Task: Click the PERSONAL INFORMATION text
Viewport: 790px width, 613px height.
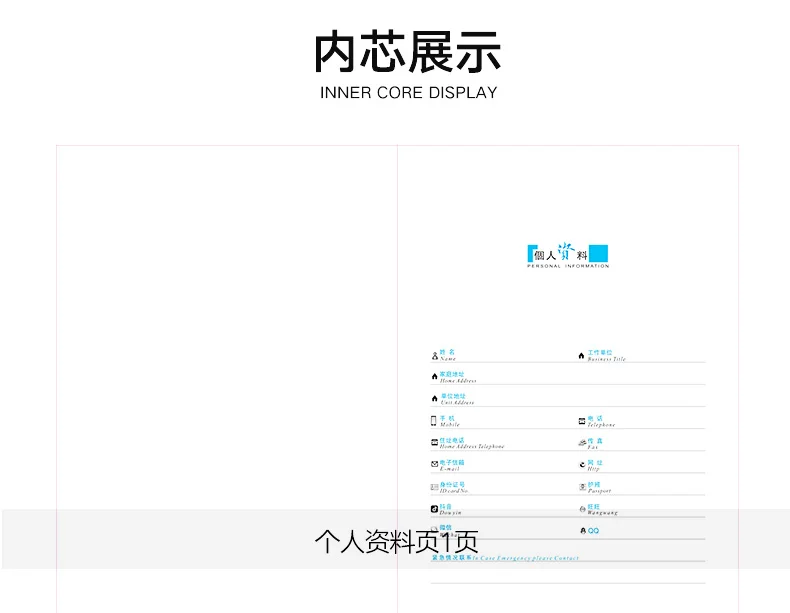Action: tap(568, 265)
